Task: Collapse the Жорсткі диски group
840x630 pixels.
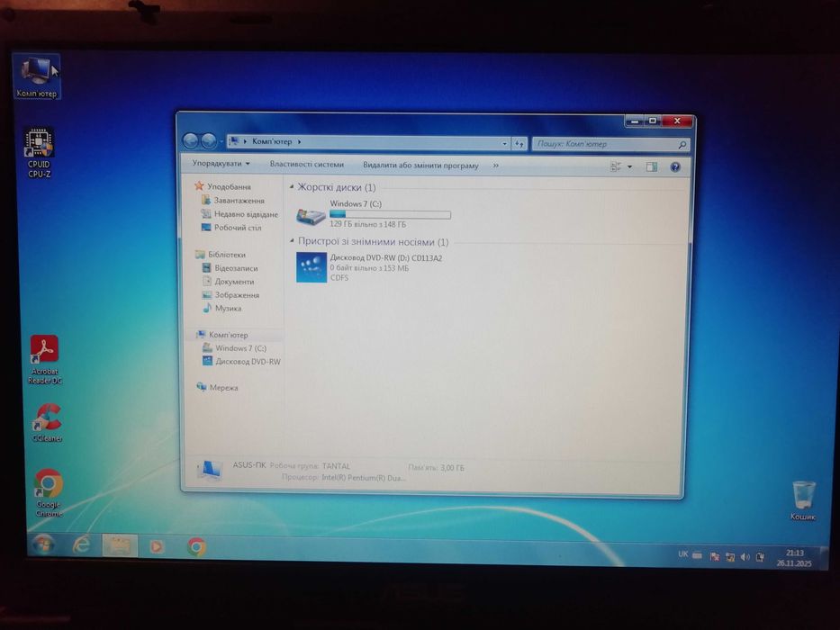Action: point(292,186)
